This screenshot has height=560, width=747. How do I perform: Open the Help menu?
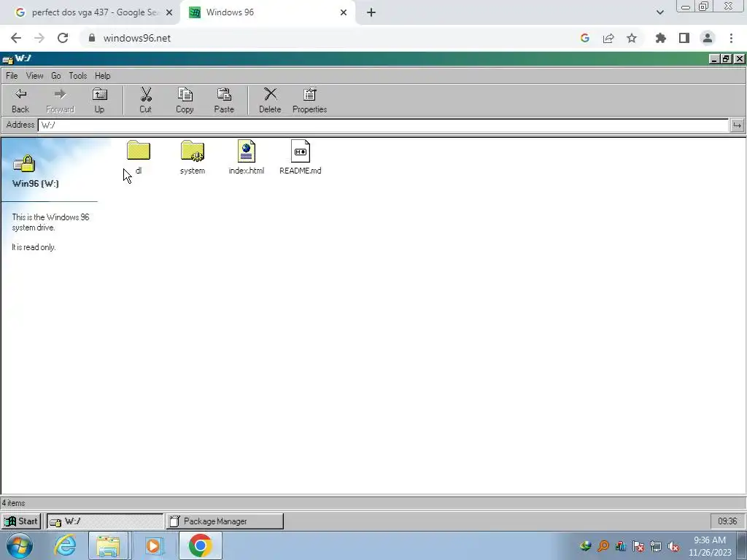coord(102,76)
